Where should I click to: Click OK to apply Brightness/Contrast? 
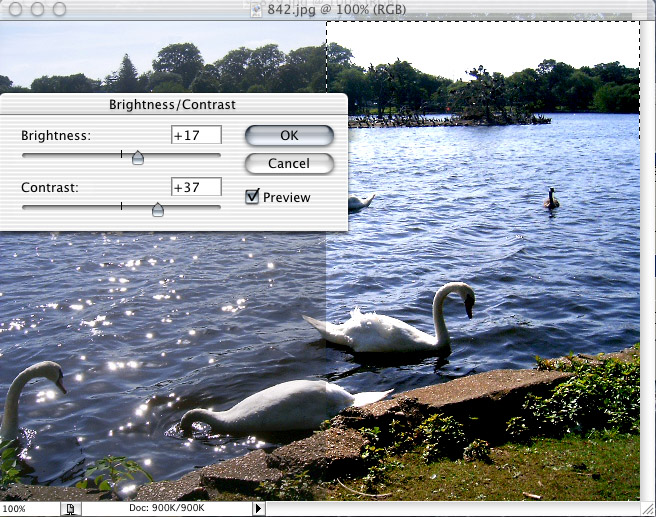click(288, 135)
